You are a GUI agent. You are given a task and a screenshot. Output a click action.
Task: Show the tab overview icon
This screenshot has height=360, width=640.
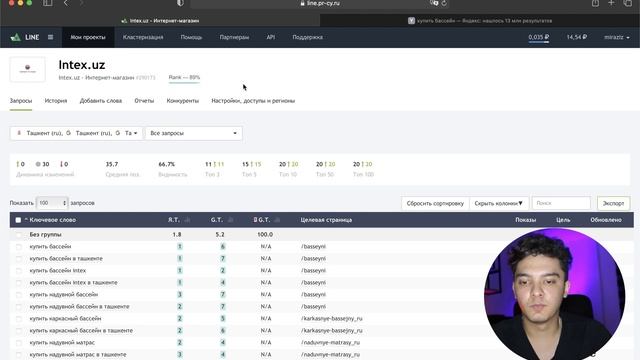628,3
